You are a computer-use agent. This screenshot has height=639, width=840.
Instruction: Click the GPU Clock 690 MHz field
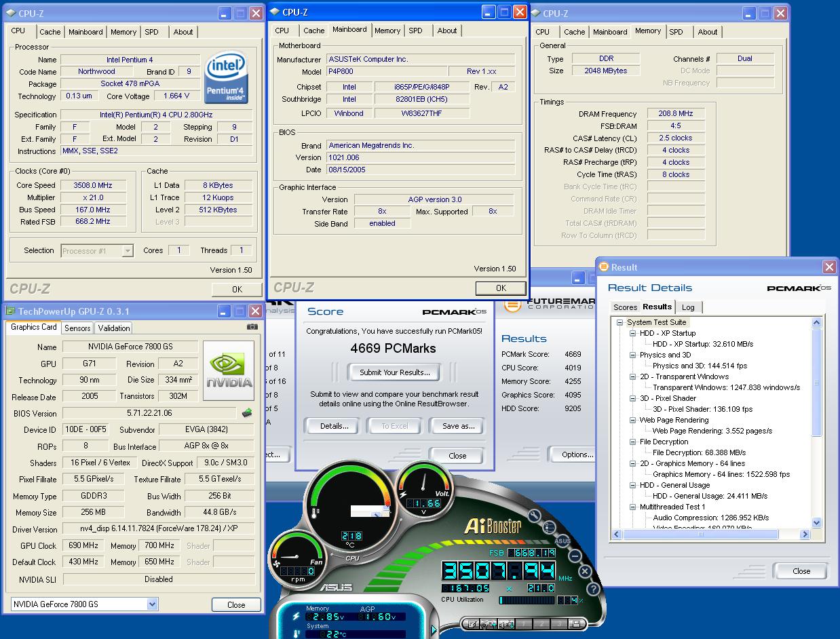[x=83, y=545]
